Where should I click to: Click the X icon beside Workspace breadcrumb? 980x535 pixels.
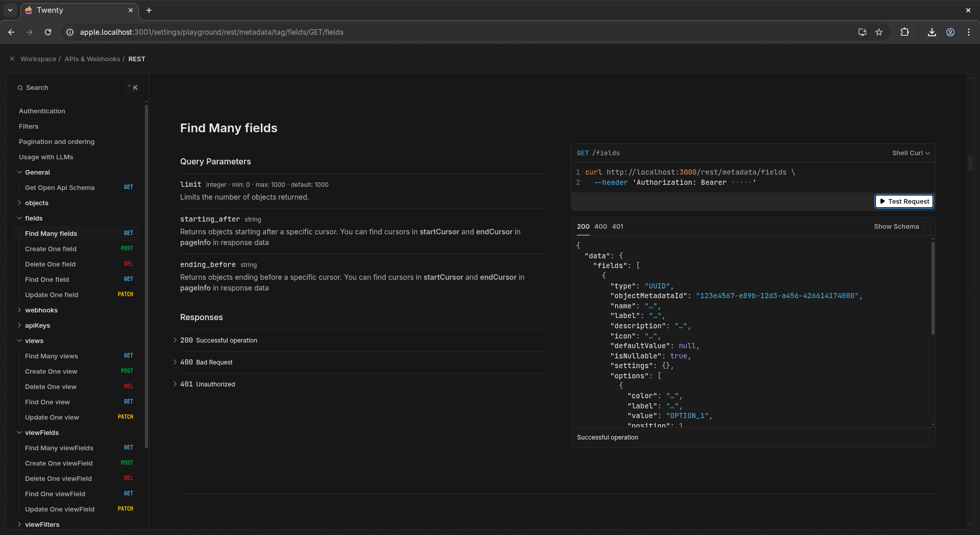(x=12, y=59)
